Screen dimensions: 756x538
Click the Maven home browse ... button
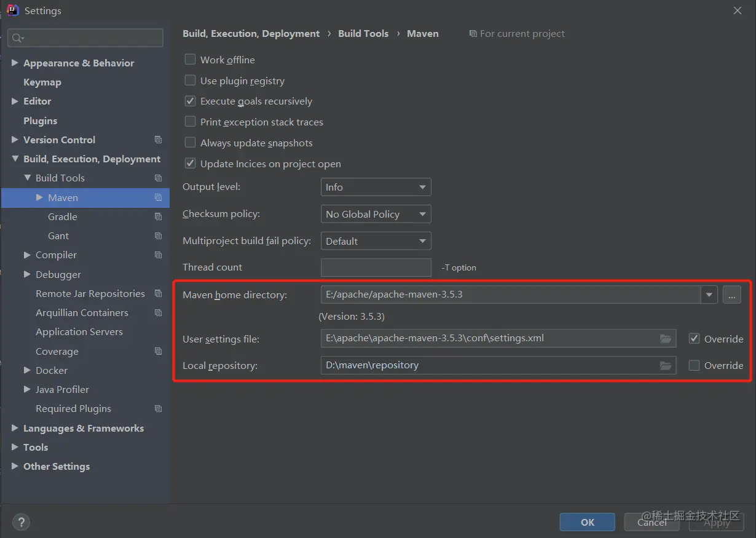tap(731, 295)
